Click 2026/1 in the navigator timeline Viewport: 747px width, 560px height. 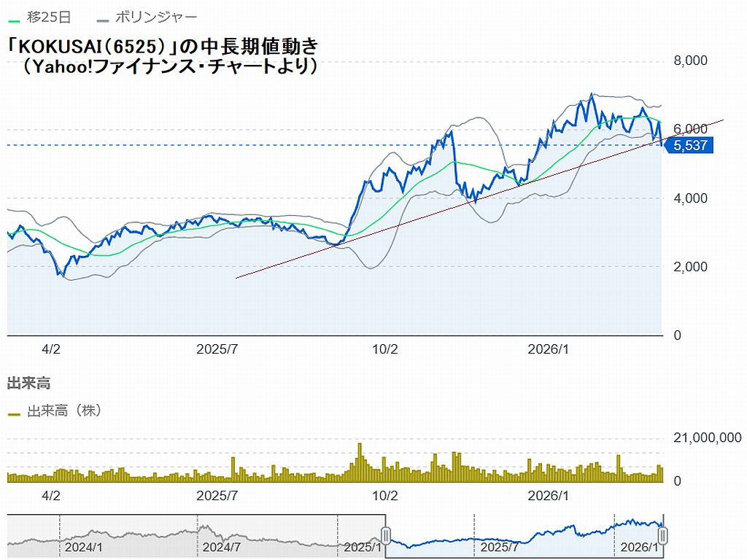pos(638,547)
